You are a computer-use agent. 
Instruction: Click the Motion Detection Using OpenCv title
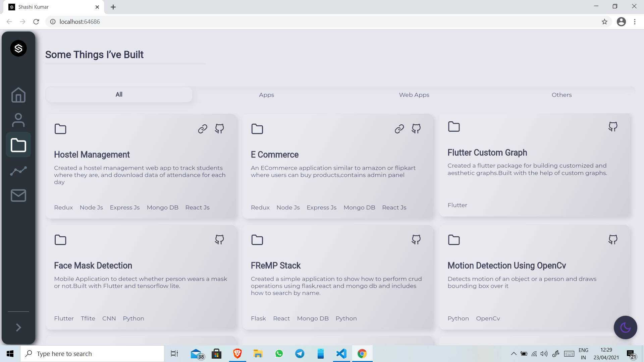coord(506,265)
